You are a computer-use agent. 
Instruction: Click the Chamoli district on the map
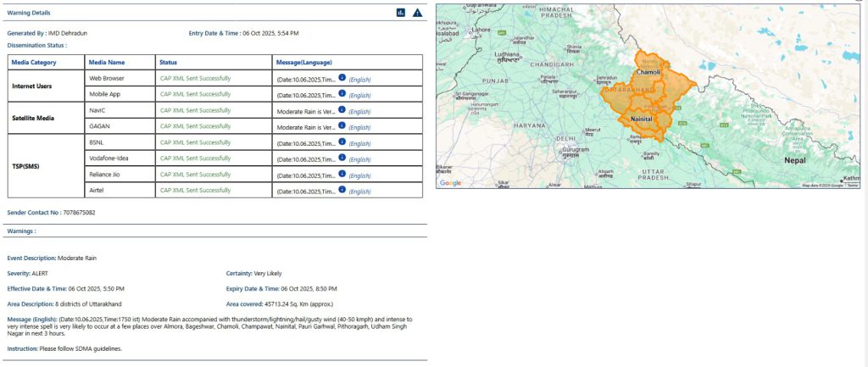tap(648, 72)
